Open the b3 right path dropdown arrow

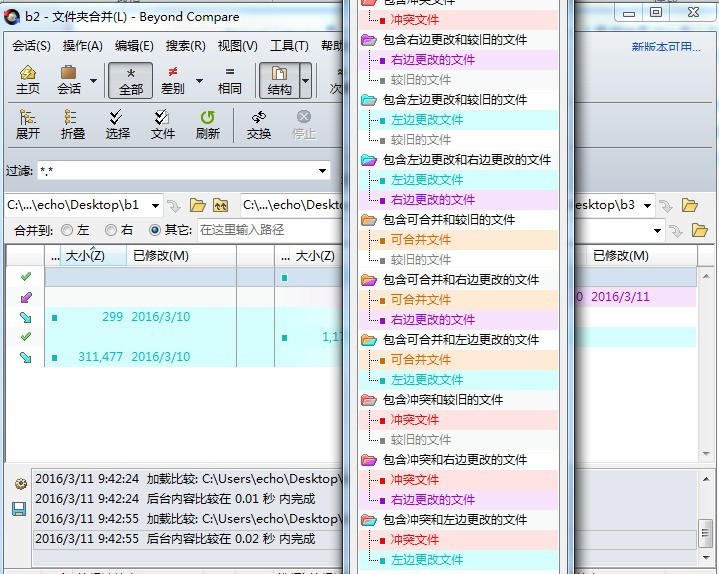(x=647, y=205)
